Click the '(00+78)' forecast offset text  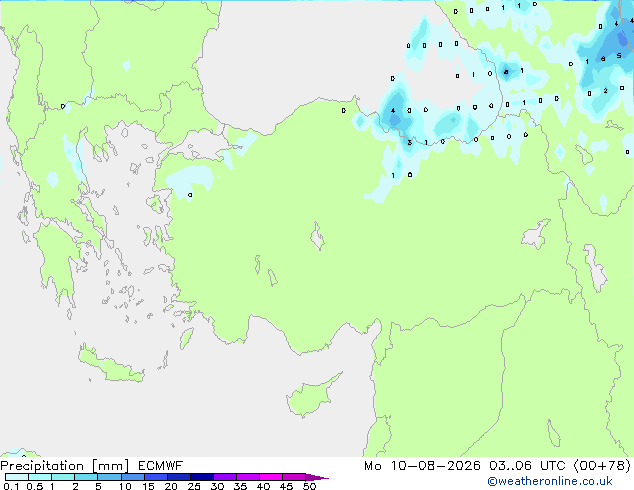pos(602,466)
